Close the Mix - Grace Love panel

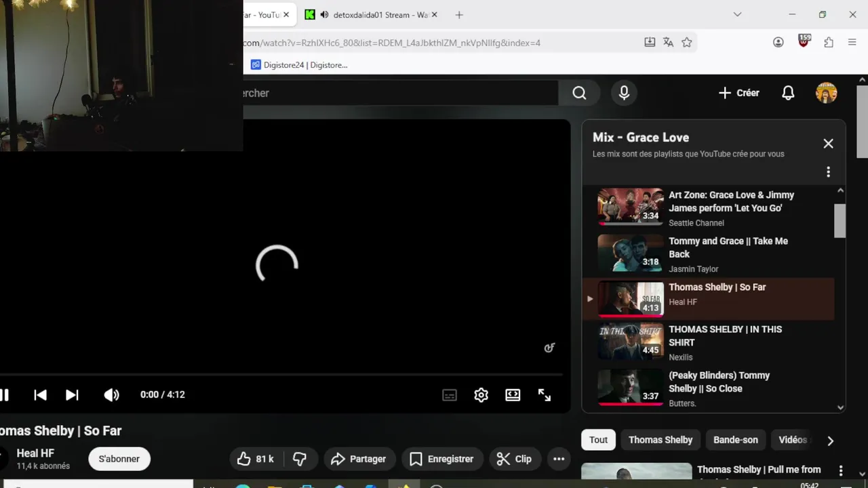coord(828,144)
